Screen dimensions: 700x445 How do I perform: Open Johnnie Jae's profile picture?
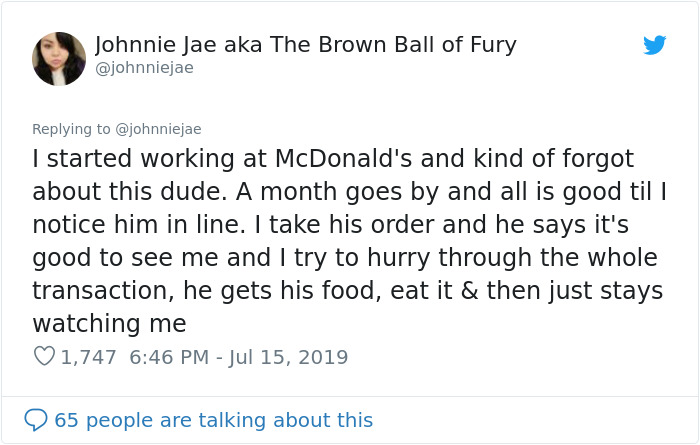click(59, 57)
